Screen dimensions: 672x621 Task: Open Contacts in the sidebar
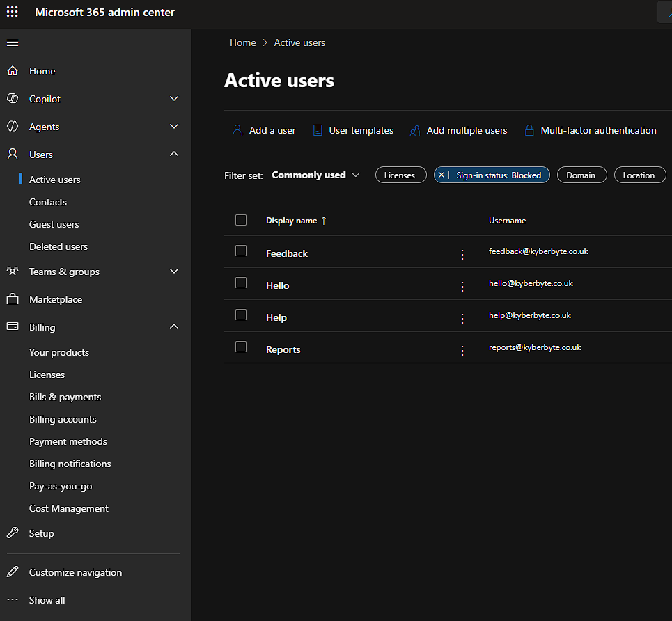tap(47, 202)
